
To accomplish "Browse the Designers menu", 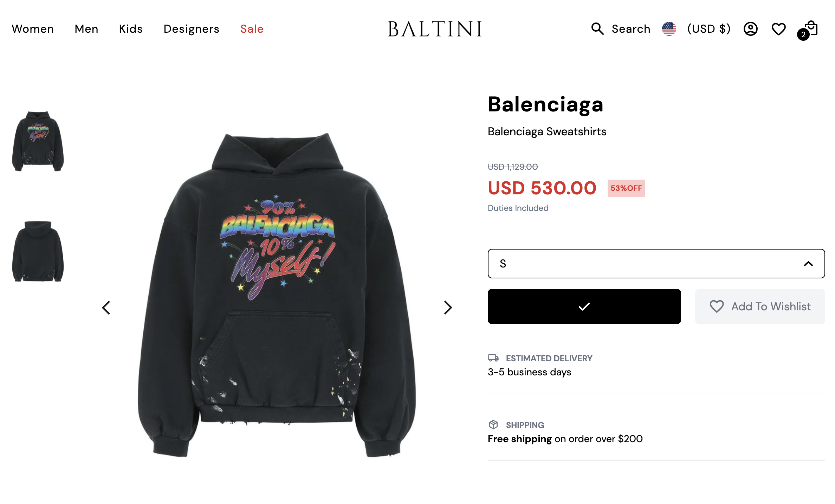I will point(191,29).
